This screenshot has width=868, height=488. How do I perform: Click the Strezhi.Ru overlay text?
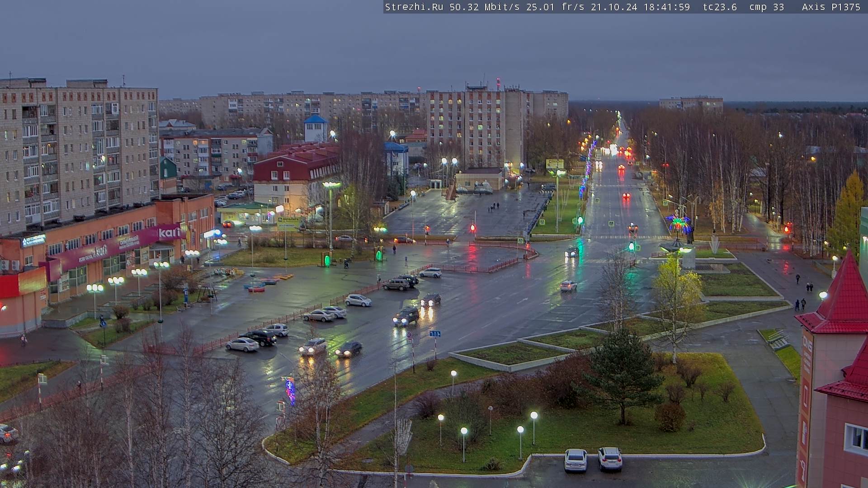tap(414, 7)
